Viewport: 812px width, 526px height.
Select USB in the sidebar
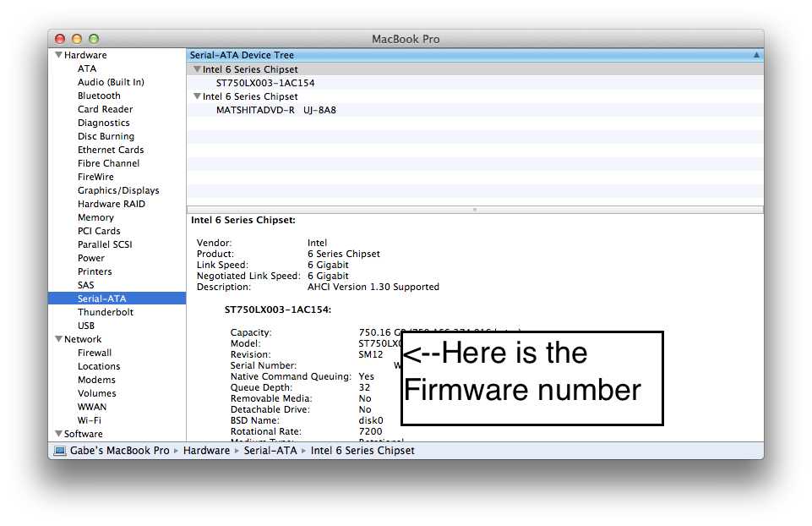pyautogui.click(x=86, y=326)
